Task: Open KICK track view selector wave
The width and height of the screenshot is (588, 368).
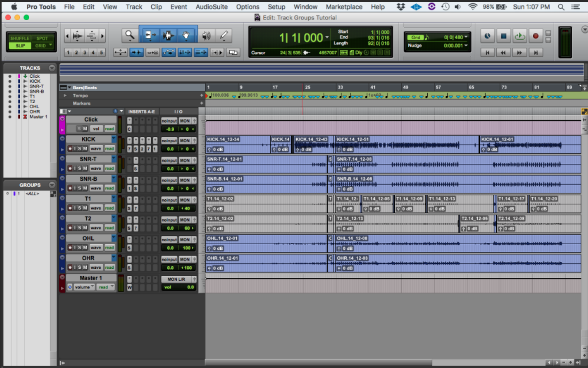Action: coord(96,148)
